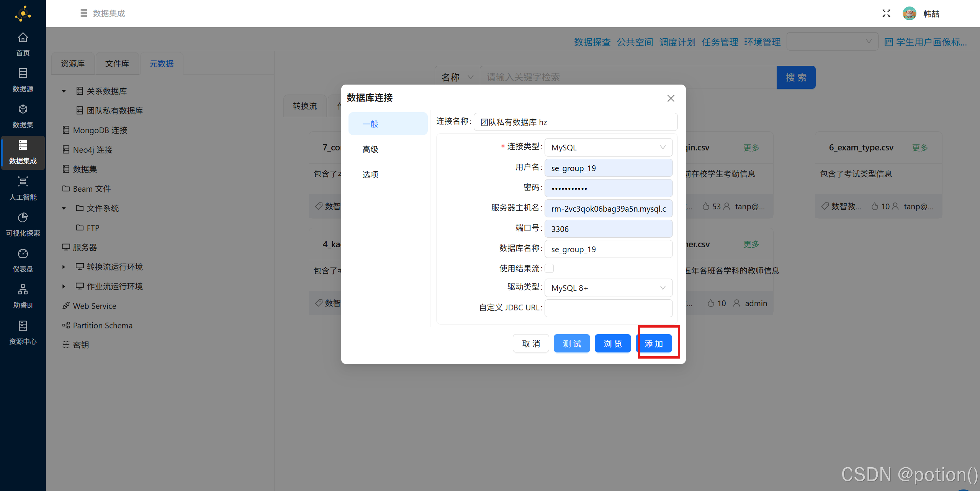Click into the 连接名称 input field
Screen dimensions: 980x491
point(576,122)
